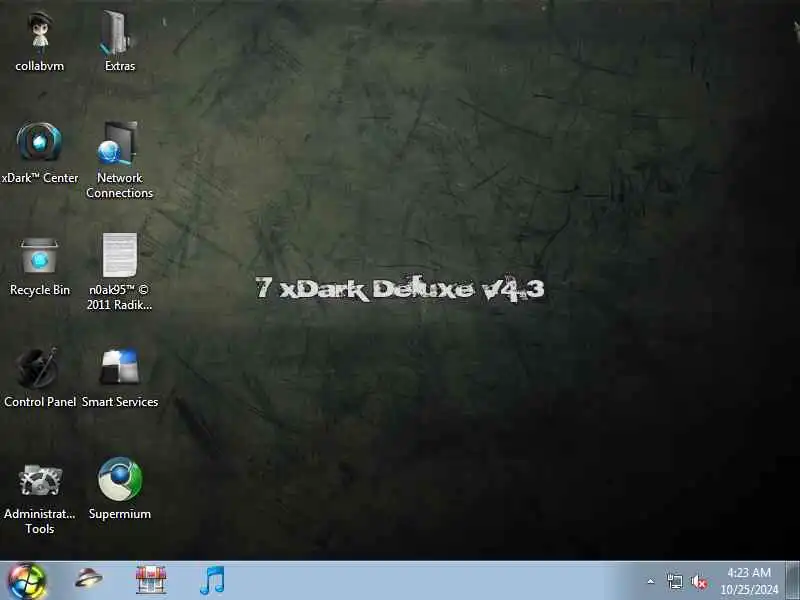This screenshot has width=800, height=600.
Task: Launch the Smart Services shortcut
Action: point(120,378)
